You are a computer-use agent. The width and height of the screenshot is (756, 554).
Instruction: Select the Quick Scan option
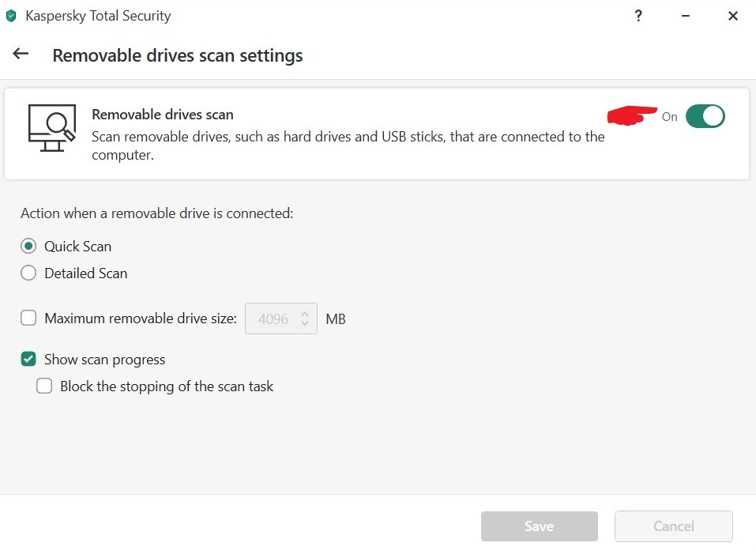pyautogui.click(x=28, y=246)
